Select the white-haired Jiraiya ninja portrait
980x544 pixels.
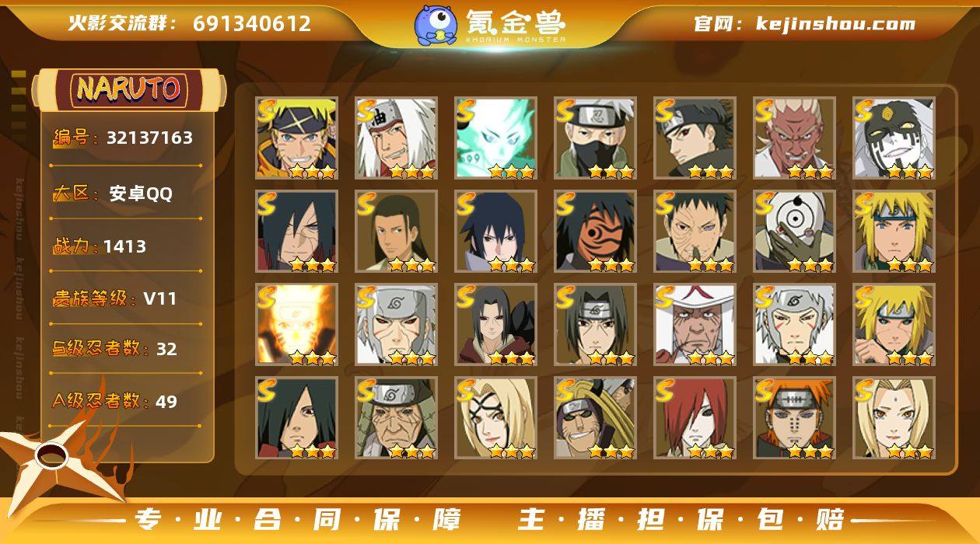point(396,138)
